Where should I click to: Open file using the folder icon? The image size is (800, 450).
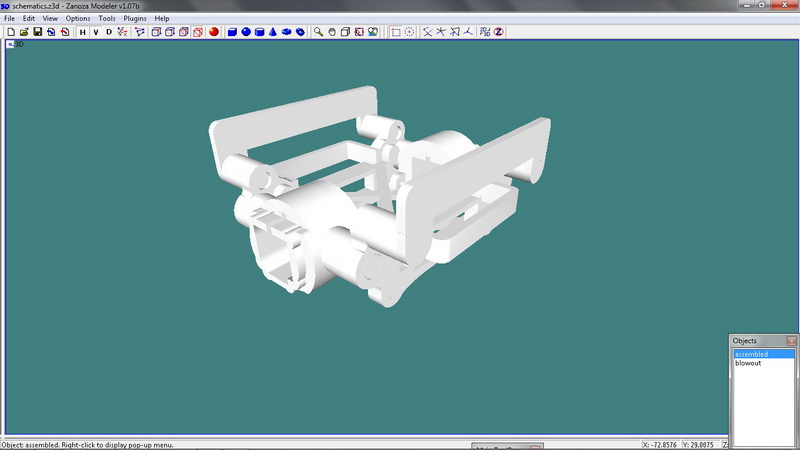pyautogui.click(x=23, y=32)
